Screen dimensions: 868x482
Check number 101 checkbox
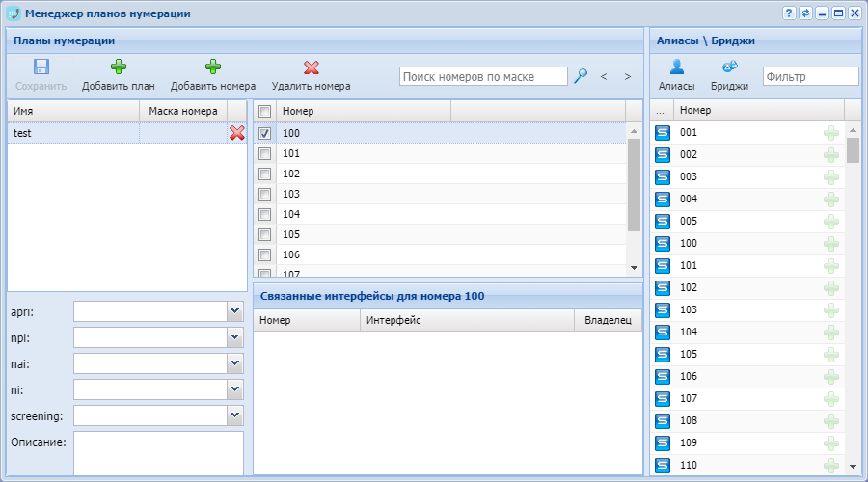264,154
